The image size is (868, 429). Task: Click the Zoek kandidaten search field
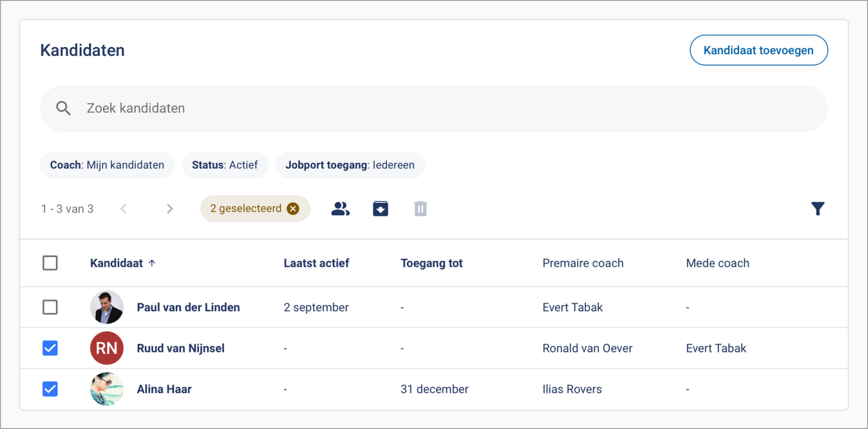434,108
